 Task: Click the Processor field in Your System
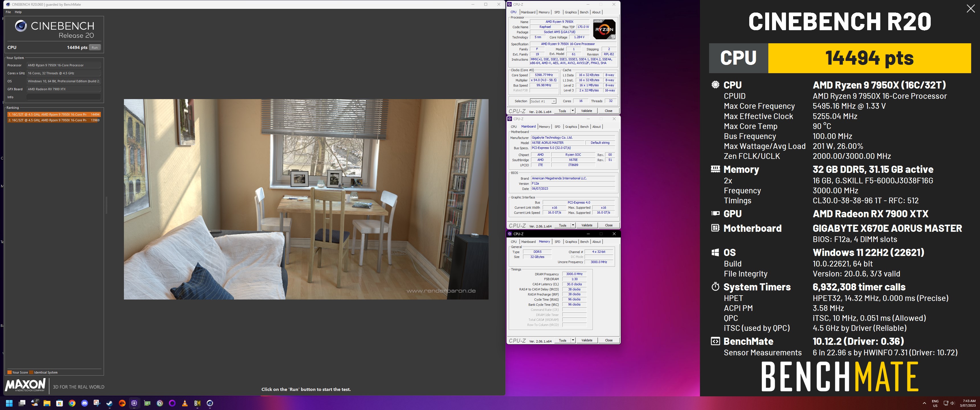pyautogui.click(x=64, y=65)
